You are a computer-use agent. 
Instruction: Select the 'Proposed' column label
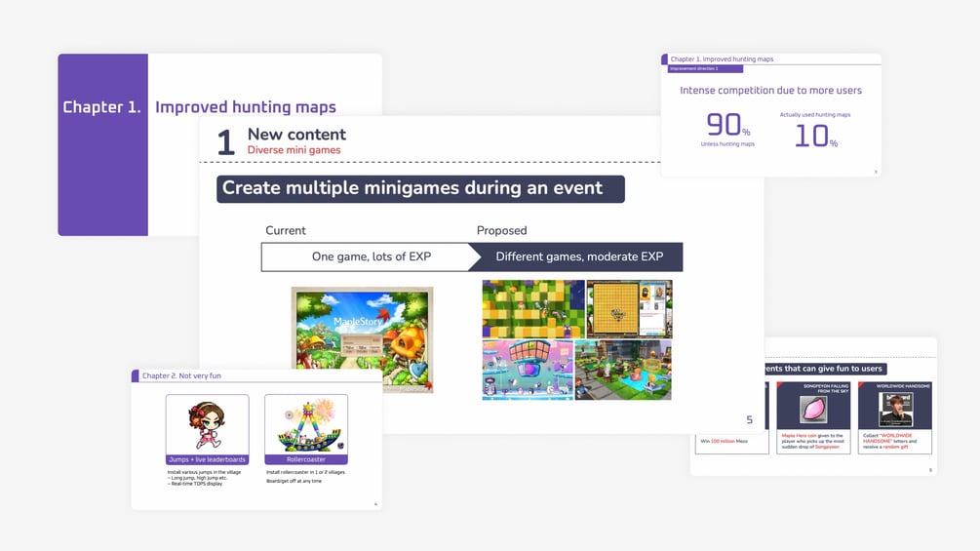(x=502, y=230)
